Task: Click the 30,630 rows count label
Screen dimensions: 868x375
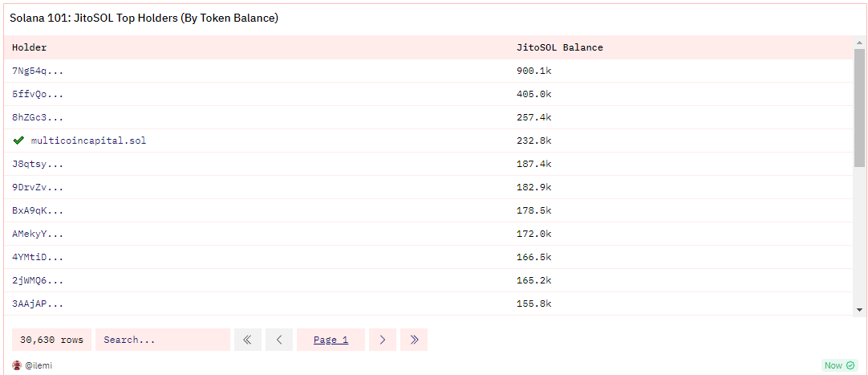Action: coord(51,340)
